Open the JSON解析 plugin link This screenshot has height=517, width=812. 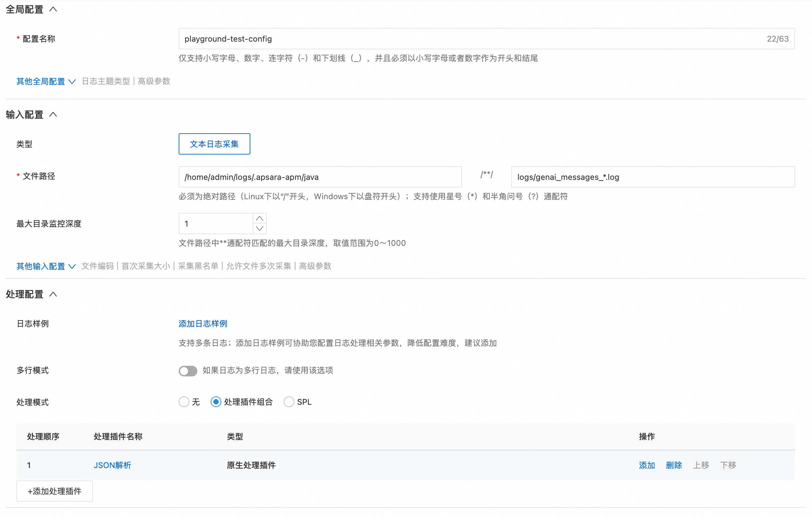pyautogui.click(x=112, y=465)
